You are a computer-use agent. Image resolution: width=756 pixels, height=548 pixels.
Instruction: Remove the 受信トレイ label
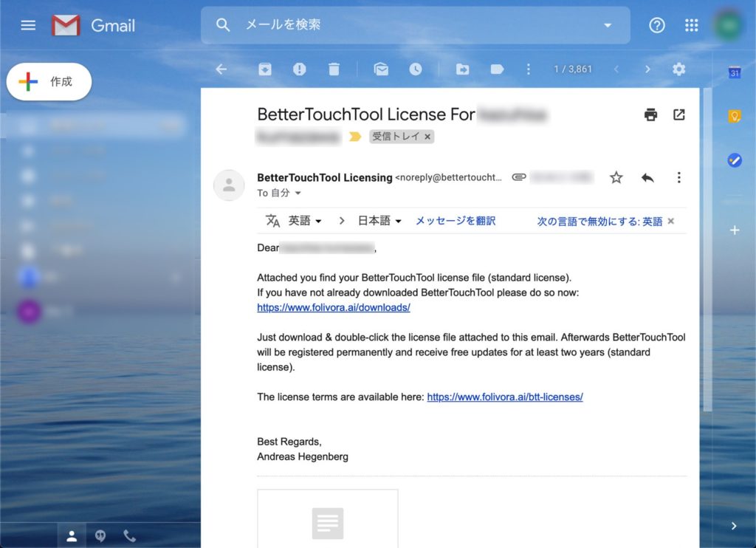click(x=427, y=137)
